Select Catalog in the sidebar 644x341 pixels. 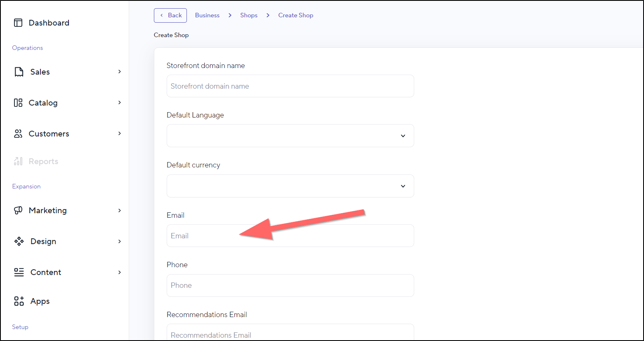43,103
